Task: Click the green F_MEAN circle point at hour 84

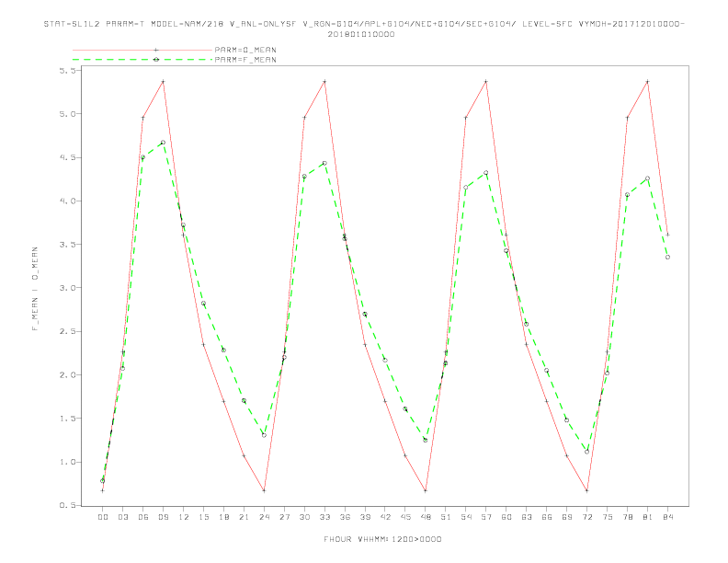Action: tap(667, 257)
